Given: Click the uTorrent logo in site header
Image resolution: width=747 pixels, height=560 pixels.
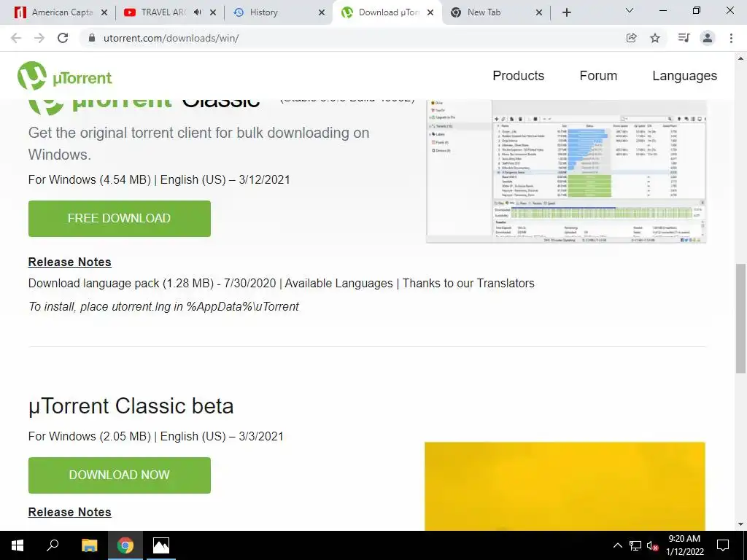Looking at the screenshot, I should (65, 76).
